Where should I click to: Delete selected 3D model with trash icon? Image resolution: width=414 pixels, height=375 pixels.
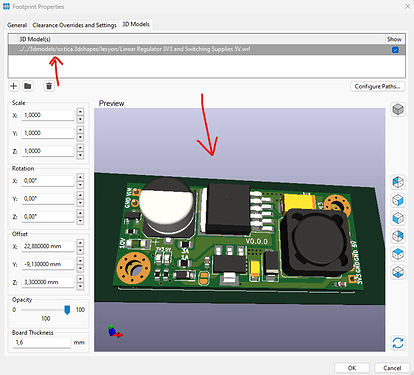[49, 86]
